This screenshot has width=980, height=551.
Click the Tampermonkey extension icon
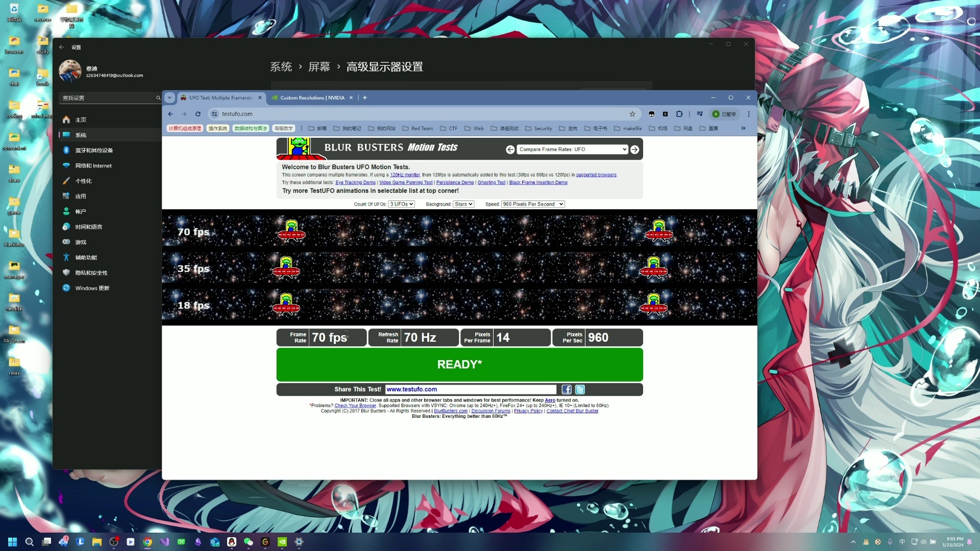coord(651,114)
